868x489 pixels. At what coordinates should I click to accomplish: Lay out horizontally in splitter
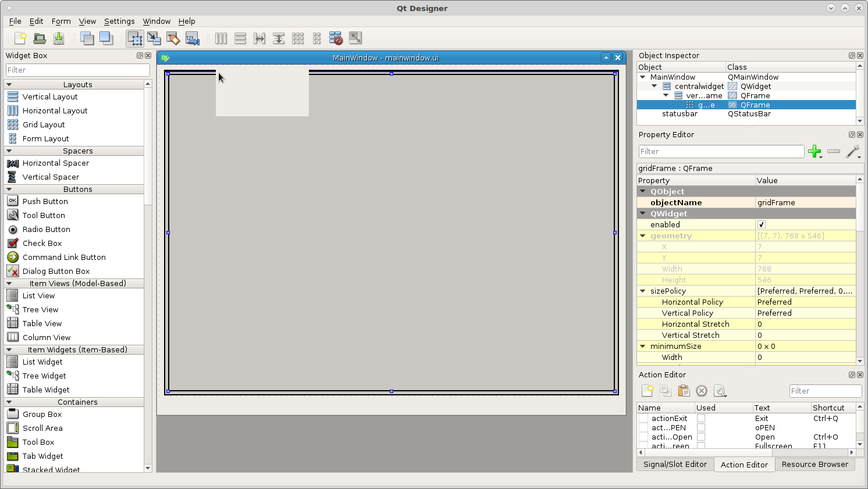coord(259,38)
